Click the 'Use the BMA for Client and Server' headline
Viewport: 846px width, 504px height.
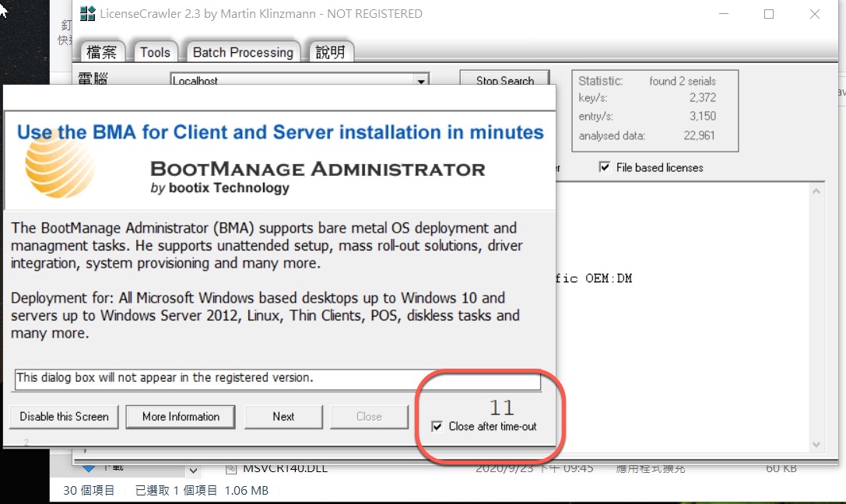(x=280, y=132)
